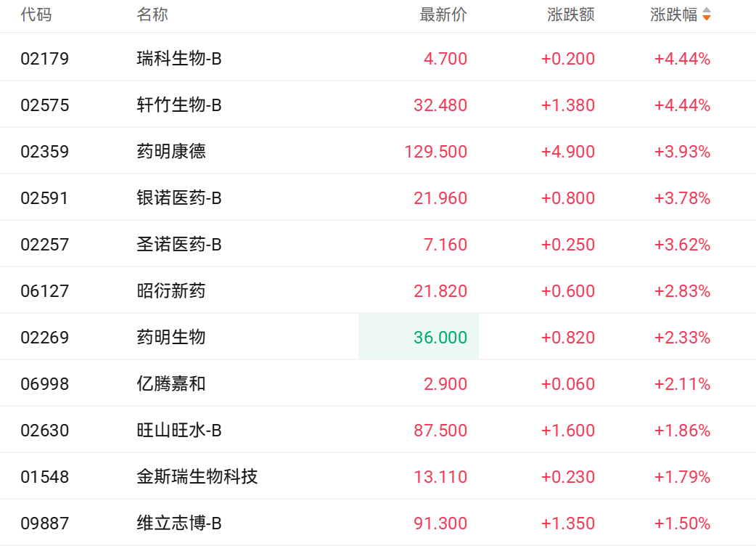Open 轩竹生物-B stock details
756x546 pixels.
click(179, 105)
